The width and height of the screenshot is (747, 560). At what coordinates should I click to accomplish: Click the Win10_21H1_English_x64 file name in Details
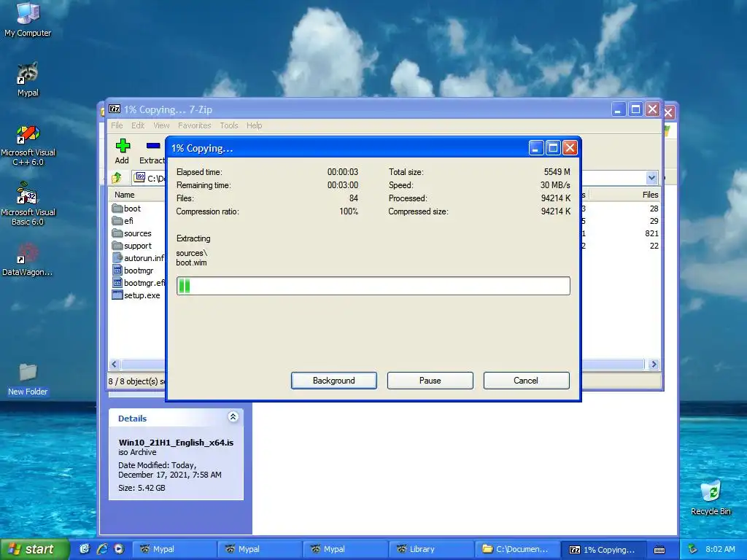coord(176,443)
